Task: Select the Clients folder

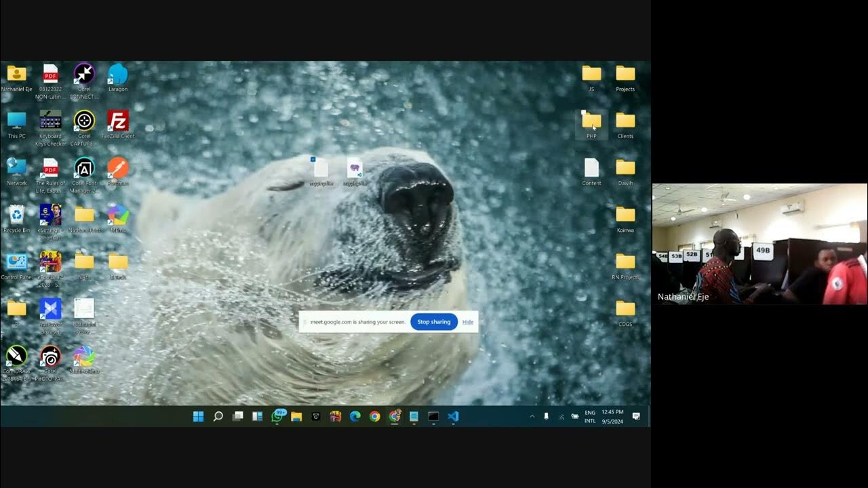Action: tap(625, 125)
